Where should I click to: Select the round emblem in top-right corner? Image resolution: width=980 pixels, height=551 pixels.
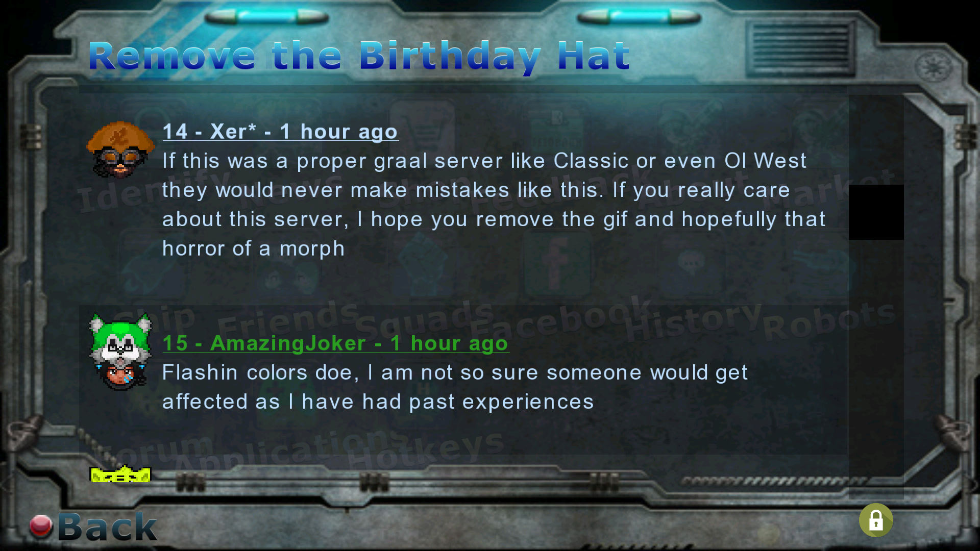pos(934,67)
